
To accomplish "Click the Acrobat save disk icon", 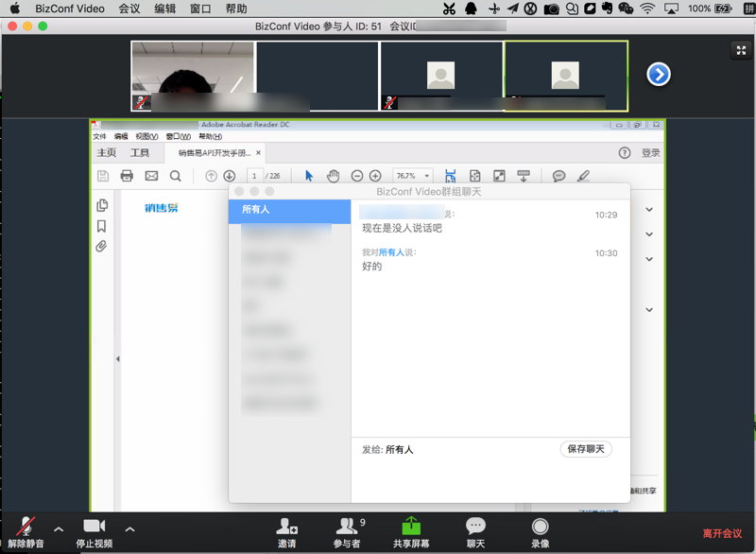I will pos(103,176).
